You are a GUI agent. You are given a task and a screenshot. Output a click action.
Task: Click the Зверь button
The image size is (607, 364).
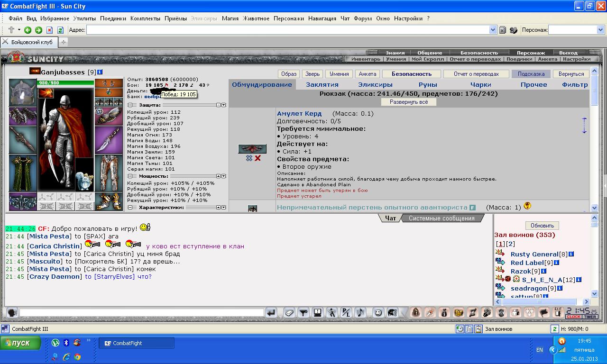coord(313,74)
